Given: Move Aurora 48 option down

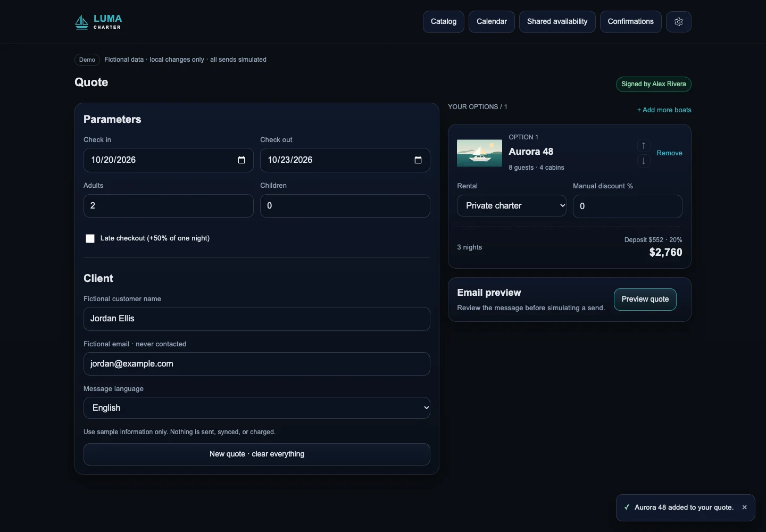Looking at the screenshot, I should [644, 161].
